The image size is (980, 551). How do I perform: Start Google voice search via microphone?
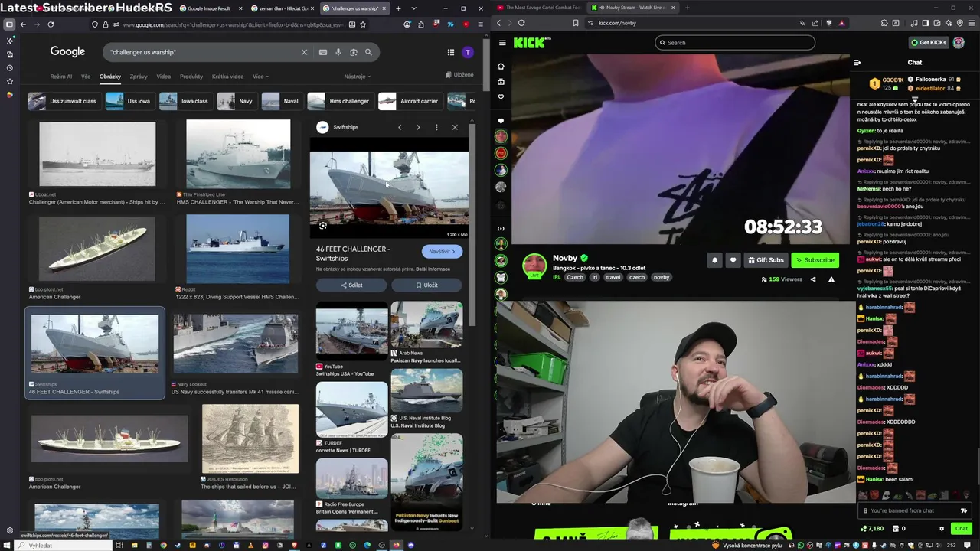tap(338, 52)
